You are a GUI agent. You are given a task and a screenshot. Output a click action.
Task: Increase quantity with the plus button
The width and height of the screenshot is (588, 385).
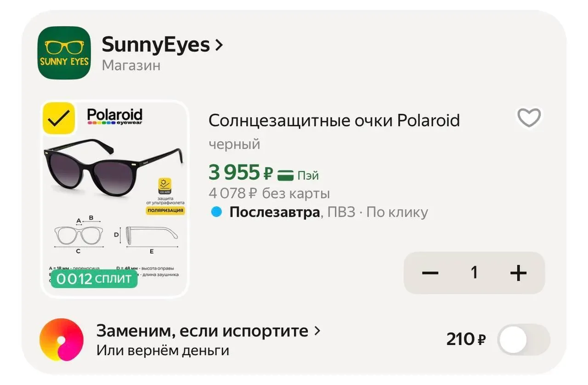coord(518,273)
